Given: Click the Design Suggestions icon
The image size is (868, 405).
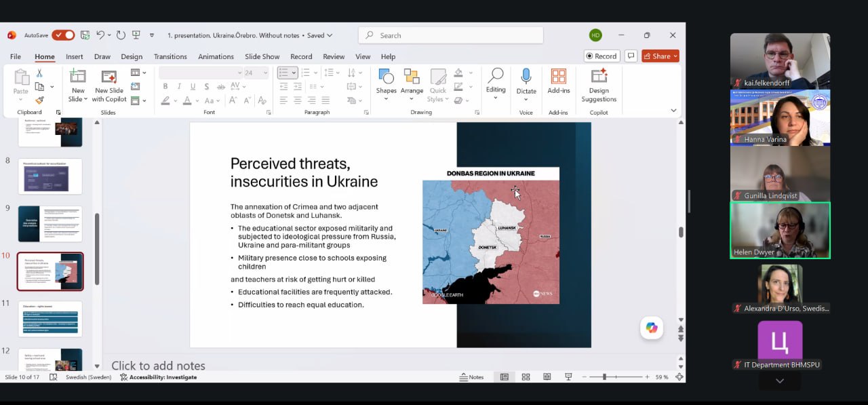Looking at the screenshot, I should click(599, 85).
